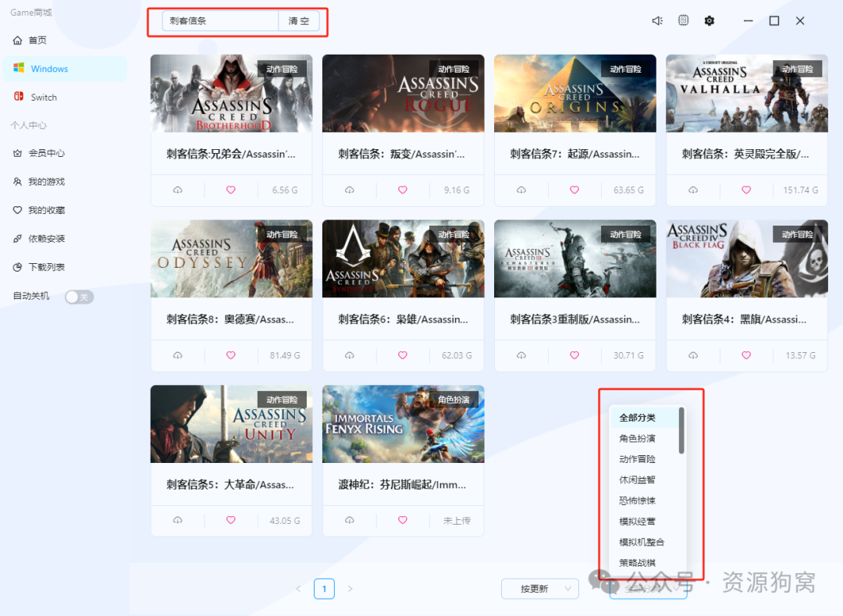The image size is (843, 616).
Task: Download Assassin's Creed Black Flag cloud icon
Action: pyautogui.click(x=693, y=355)
